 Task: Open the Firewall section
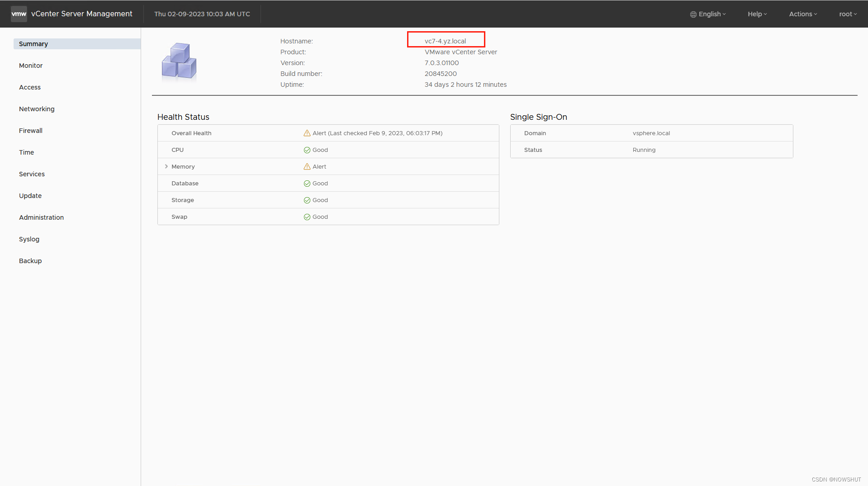31,131
